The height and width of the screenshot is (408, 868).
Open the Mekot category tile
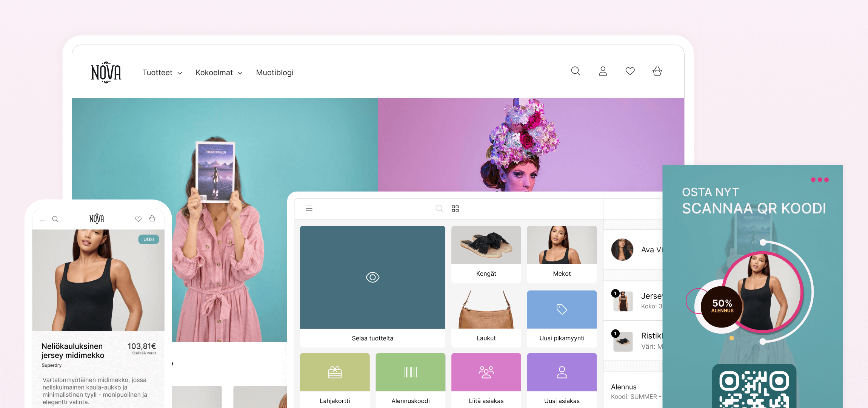(x=562, y=254)
